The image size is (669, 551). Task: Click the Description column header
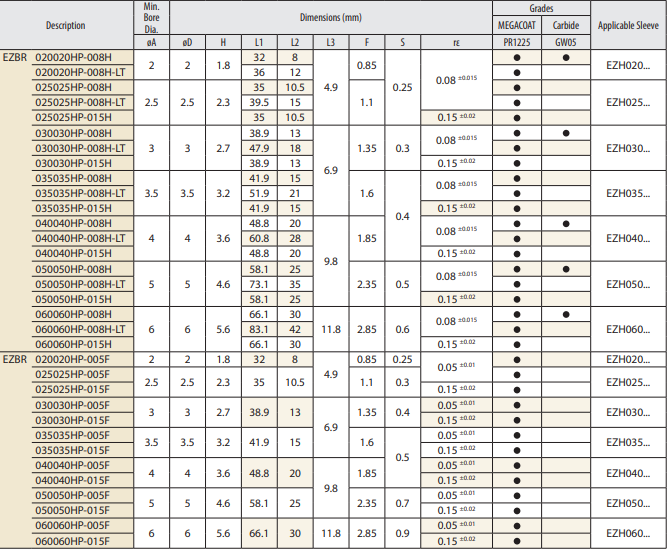point(66,25)
